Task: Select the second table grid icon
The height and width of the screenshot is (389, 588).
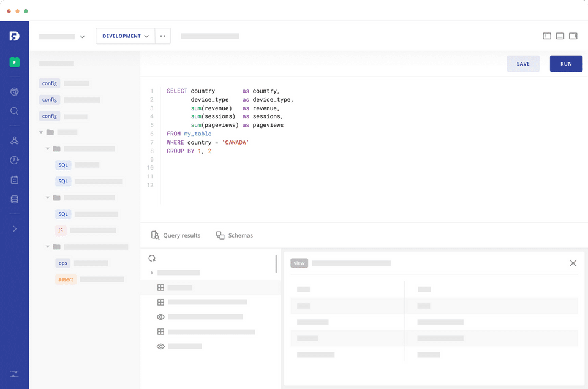Action: tap(160, 302)
